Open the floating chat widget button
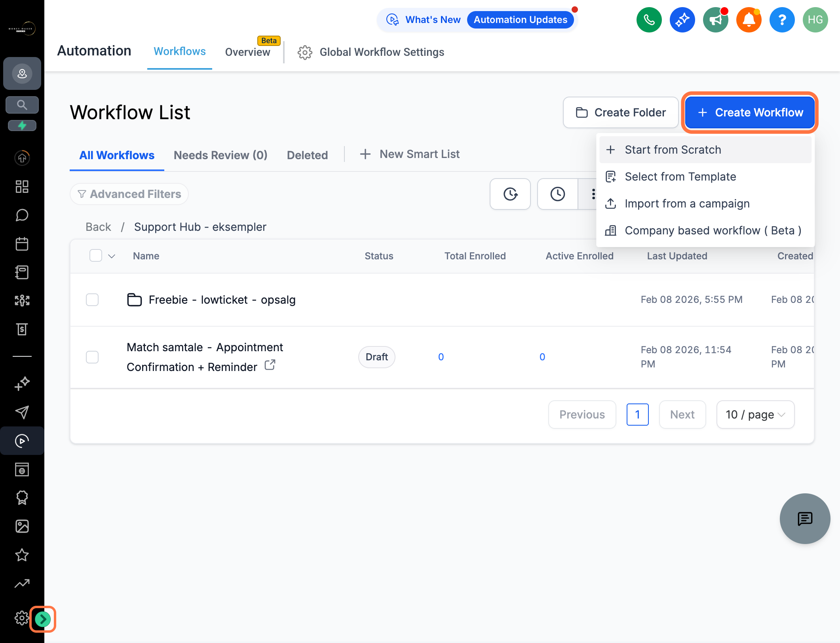 (x=805, y=518)
